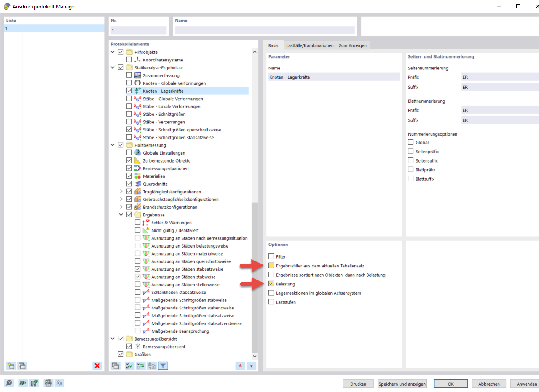The image size is (539, 392).
Task: Invert protocol element selection with the toggle icon
Action: 140,366
